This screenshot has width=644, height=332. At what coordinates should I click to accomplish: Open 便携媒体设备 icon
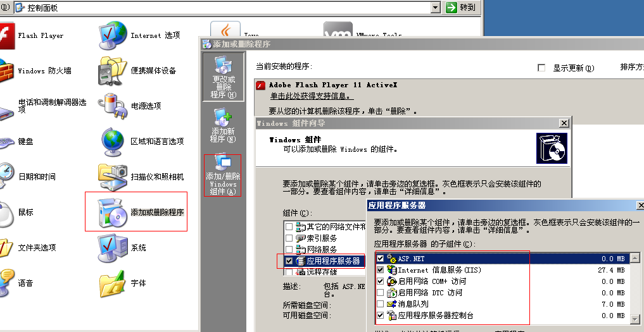(111, 71)
